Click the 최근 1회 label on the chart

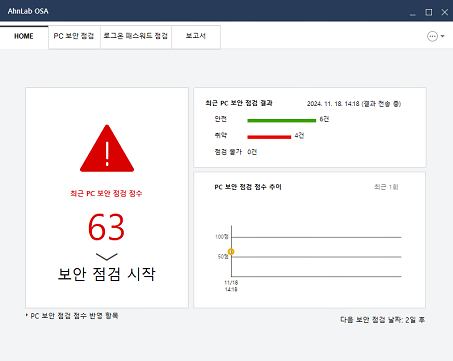pos(386,187)
